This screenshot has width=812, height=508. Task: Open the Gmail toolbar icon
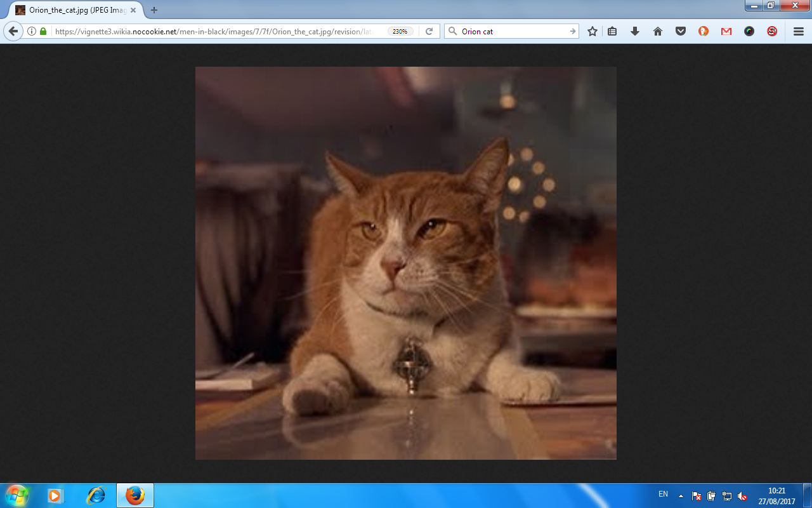[726, 31]
